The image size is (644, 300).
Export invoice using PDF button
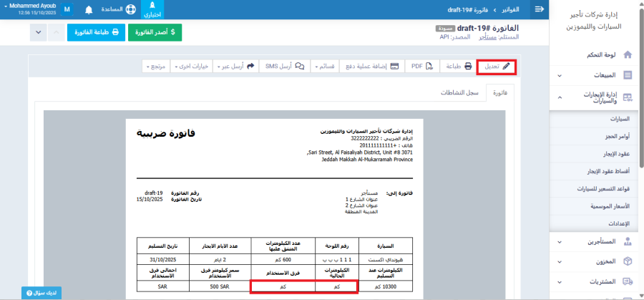tap(421, 66)
